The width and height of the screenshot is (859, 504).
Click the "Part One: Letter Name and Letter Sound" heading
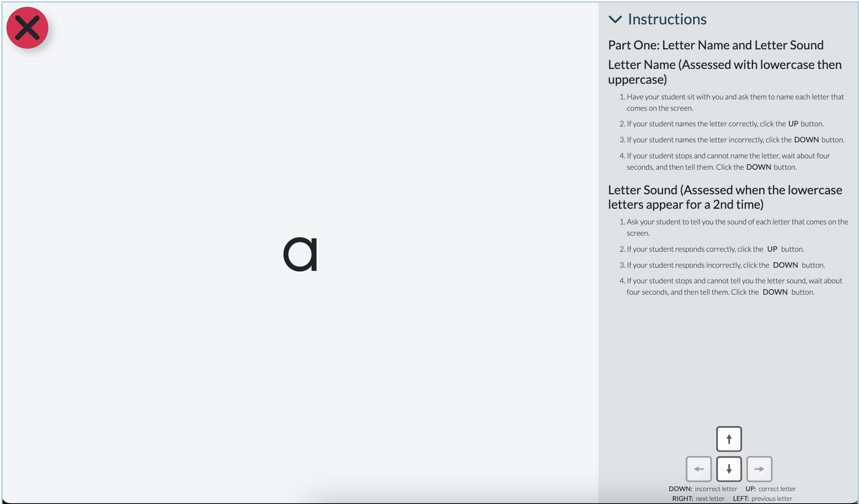coord(715,45)
